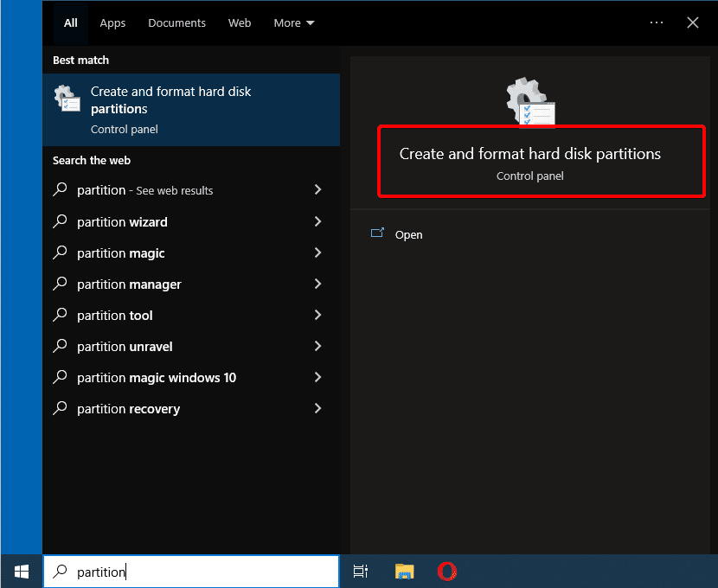Screen dimensions: 718x588
Task: Click the Windows Start button
Action: coord(22,572)
